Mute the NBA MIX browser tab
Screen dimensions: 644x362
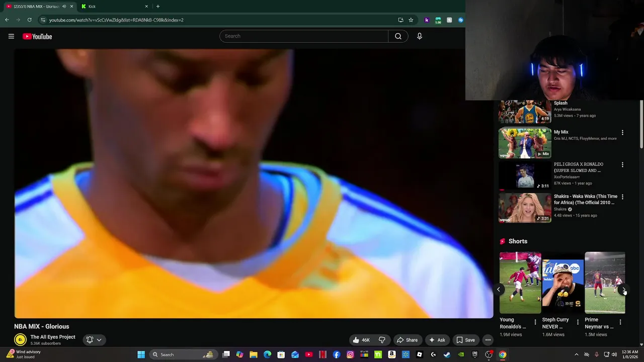tap(64, 7)
